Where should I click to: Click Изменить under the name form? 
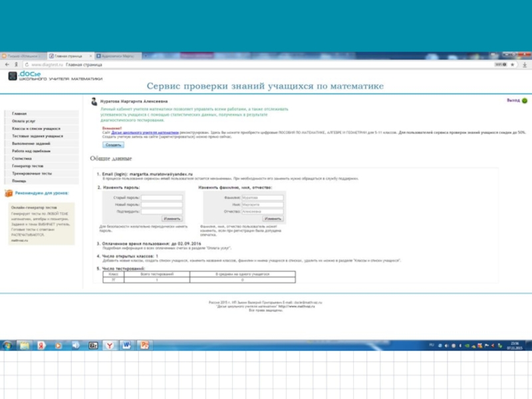[273, 219]
